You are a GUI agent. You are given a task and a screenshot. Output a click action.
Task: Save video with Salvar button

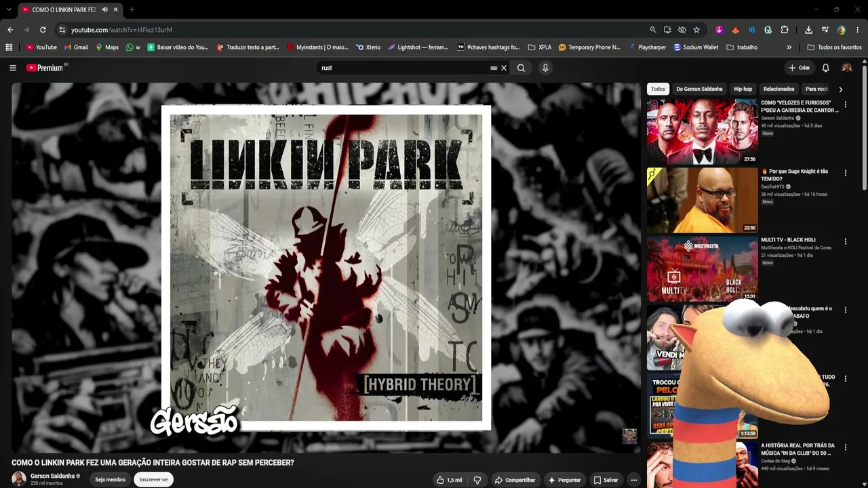[606, 480]
